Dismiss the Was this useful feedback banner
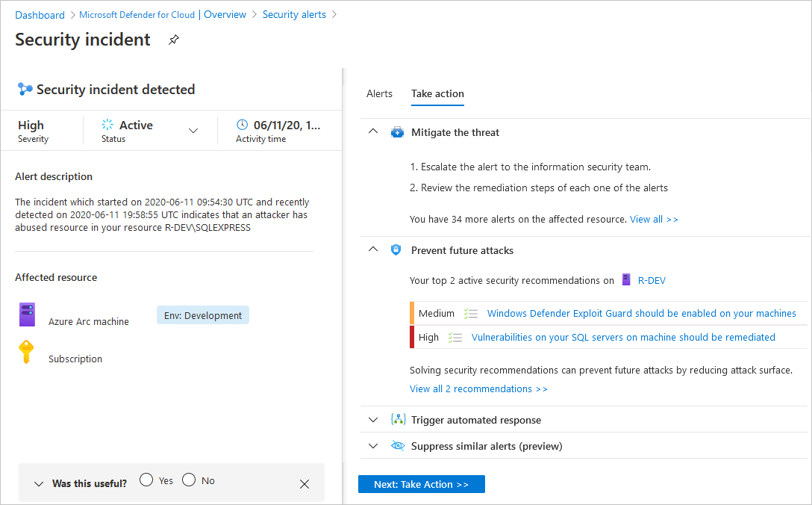The width and height of the screenshot is (812, 505). (304, 484)
